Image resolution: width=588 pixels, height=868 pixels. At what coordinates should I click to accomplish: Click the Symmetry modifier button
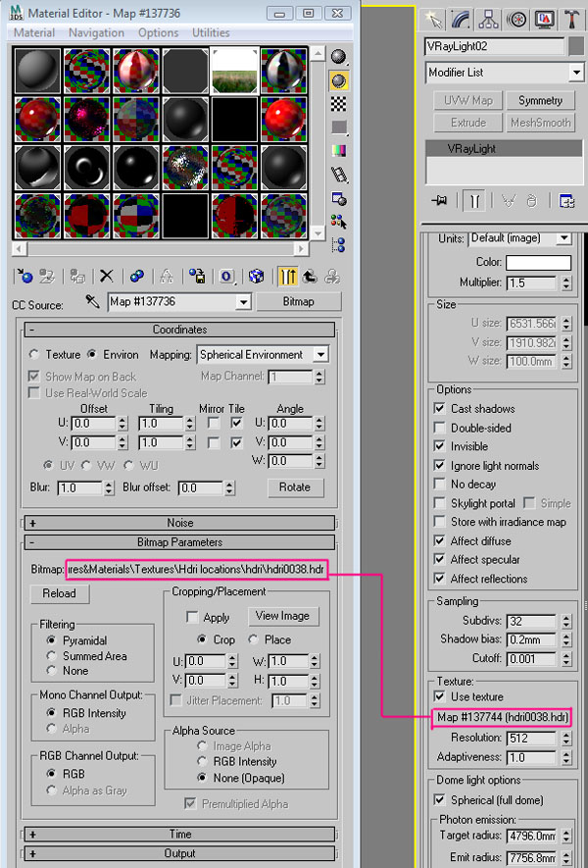coord(540,101)
